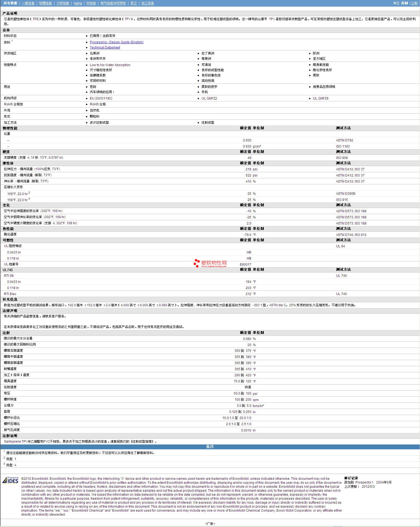The image size is (420, 527).
Task: Select the 所有数据 tab
Action: [10, 3]
